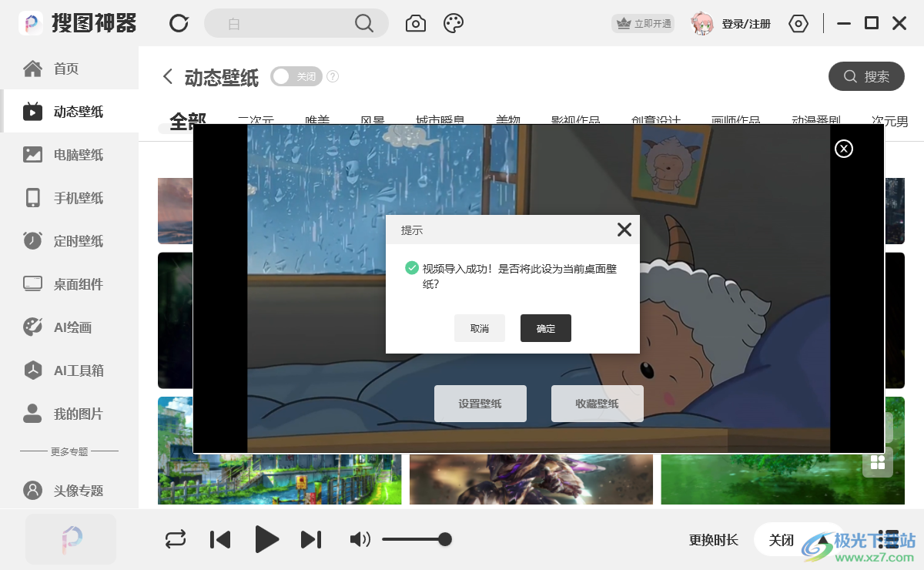Click the 收藏壁纸 button
This screenshot has height=570, width=924.
point(598,404)
